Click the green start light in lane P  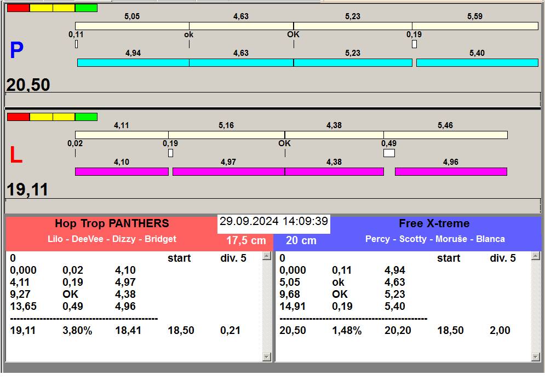pos(86,8)
